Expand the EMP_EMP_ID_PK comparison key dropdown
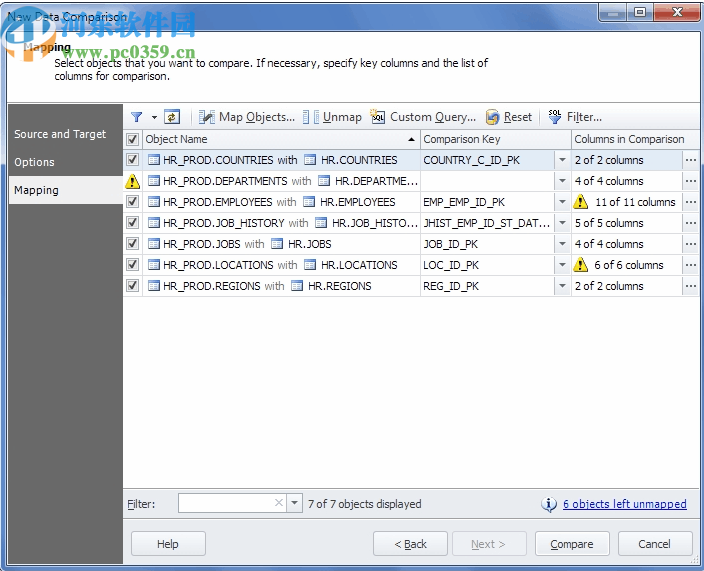The width and height of the screenshot is (704, 571). point(562,202)
